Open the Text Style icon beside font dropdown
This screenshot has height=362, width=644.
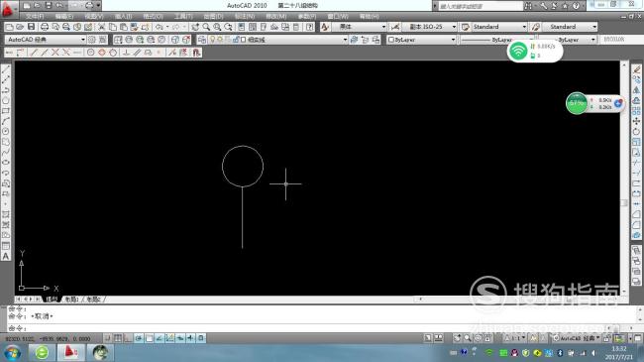325,27
